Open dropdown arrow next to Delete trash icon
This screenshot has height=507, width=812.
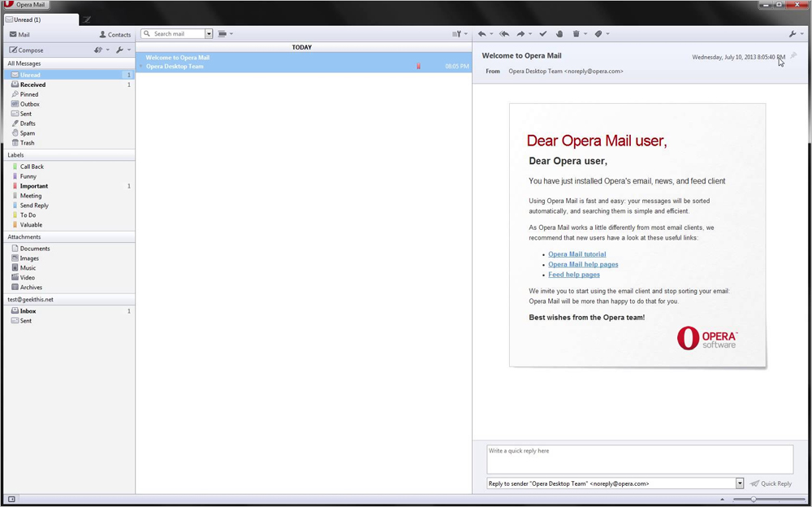click(585, 33)
